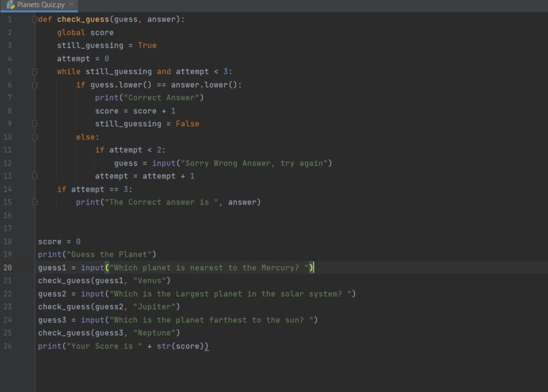Click 'attempt = attempt + 1' line
This screenshot has width=548, height=392.
click(x=144, y=176)
